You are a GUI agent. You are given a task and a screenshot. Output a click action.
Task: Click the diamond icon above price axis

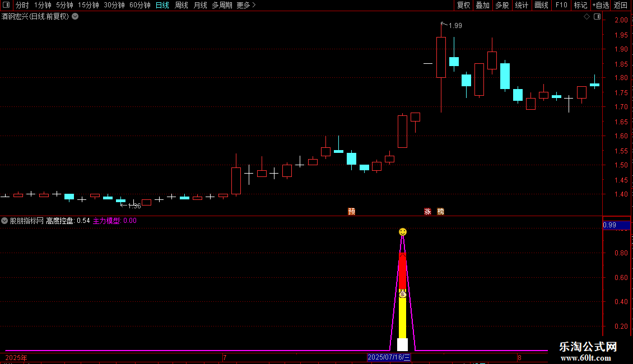[x=587, y=17]
